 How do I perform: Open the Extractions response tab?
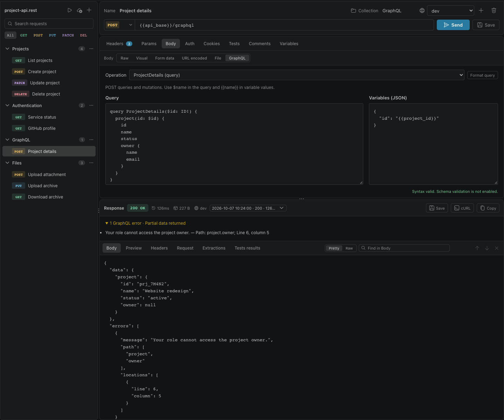point(214,248)
